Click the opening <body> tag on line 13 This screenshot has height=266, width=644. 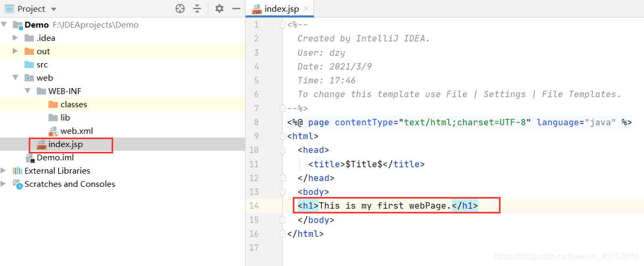[x=313, y=192]
